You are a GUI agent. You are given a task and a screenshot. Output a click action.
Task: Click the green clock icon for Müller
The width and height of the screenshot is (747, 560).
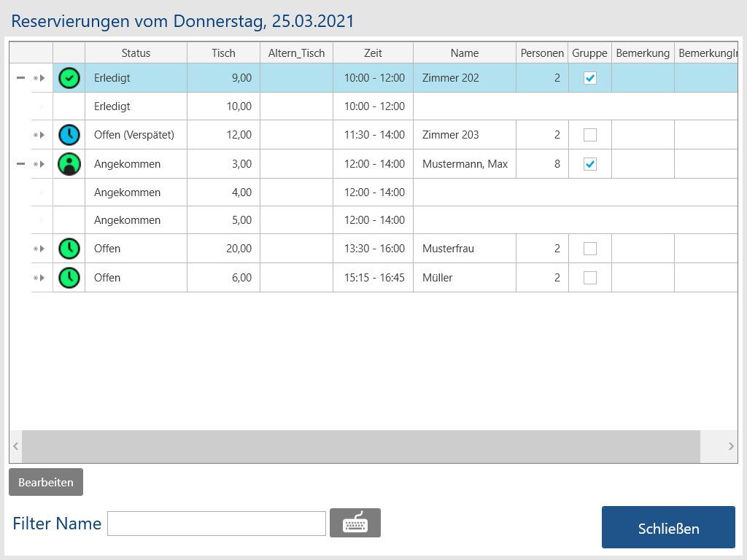pos(69,278)
